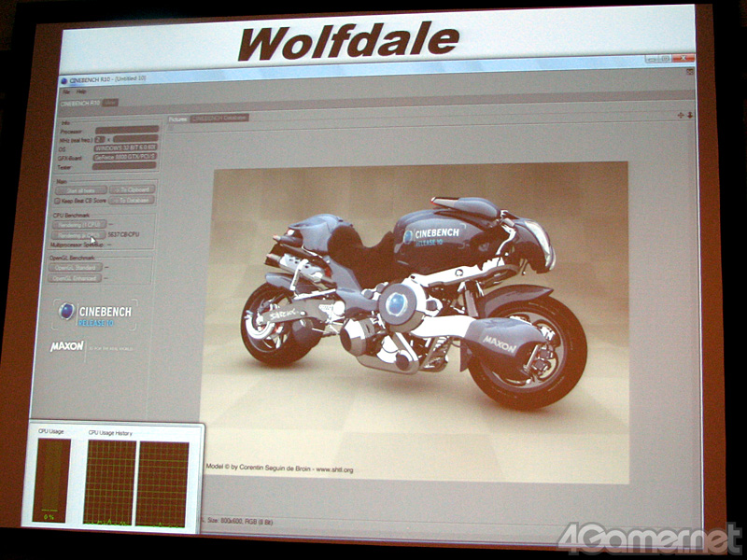Click the Tester name field
This screenshot has height=560, width=747.
(124, 166)
